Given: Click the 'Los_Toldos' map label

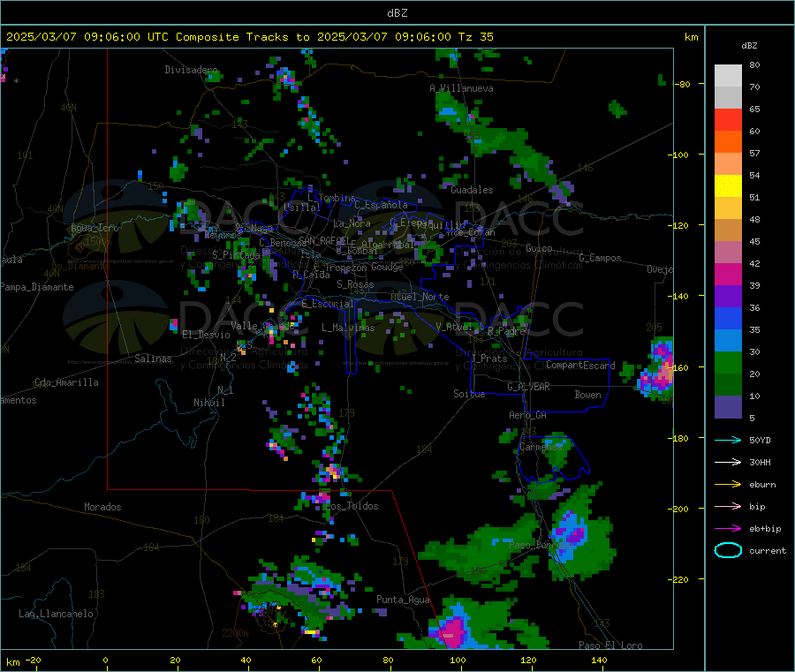Looking at the screenshot, I should (352, 506).
